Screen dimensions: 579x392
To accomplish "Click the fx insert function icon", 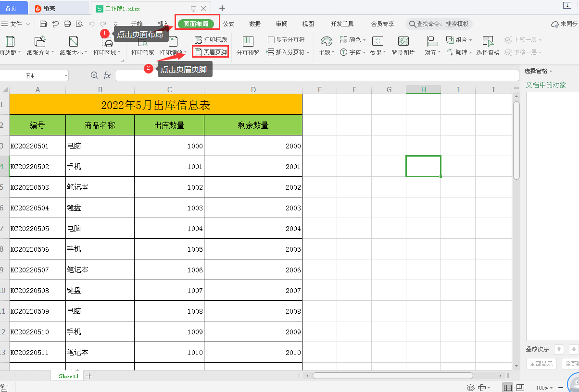I will pos(107,75).
